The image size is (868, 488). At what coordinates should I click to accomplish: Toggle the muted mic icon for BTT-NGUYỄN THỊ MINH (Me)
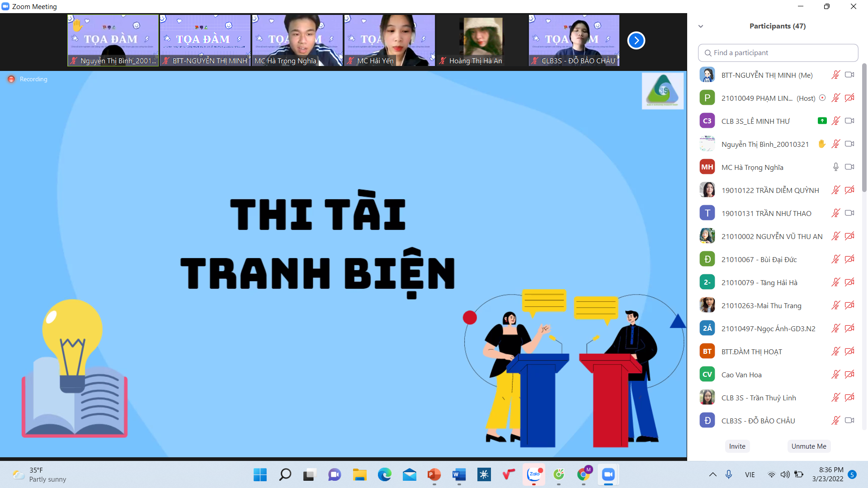point(835,75)
